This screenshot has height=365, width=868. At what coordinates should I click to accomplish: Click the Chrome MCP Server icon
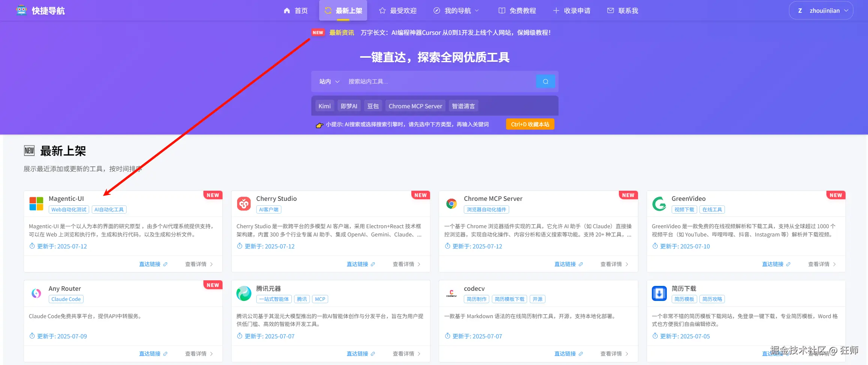[451, 204]
